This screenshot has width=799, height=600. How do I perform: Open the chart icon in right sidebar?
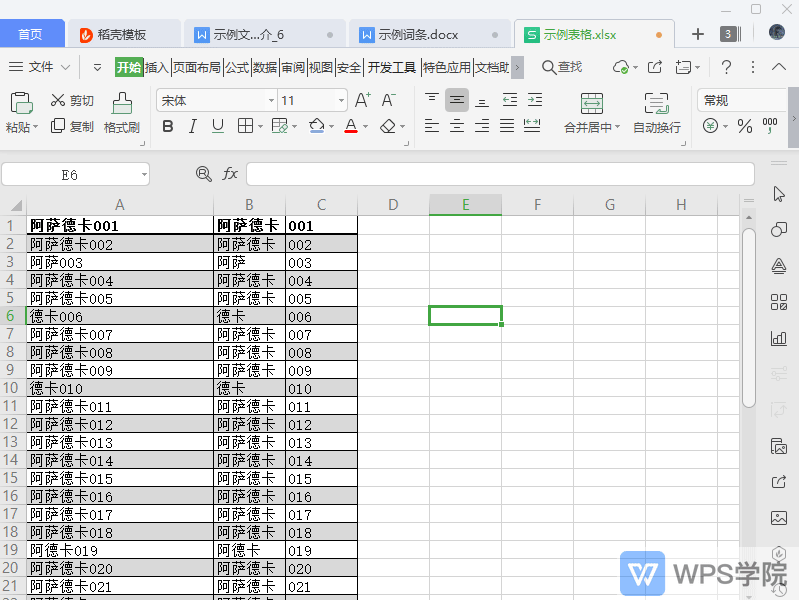(778, 338)
